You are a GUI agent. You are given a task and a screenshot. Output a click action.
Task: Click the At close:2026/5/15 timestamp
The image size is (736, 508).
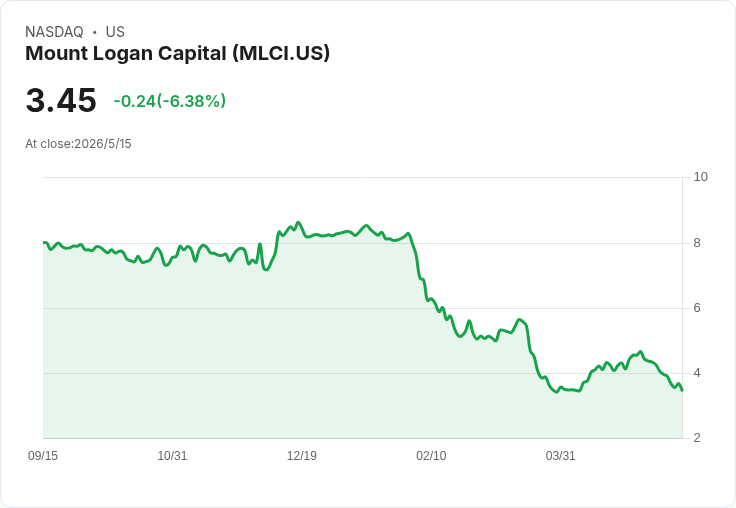[78, 144]
